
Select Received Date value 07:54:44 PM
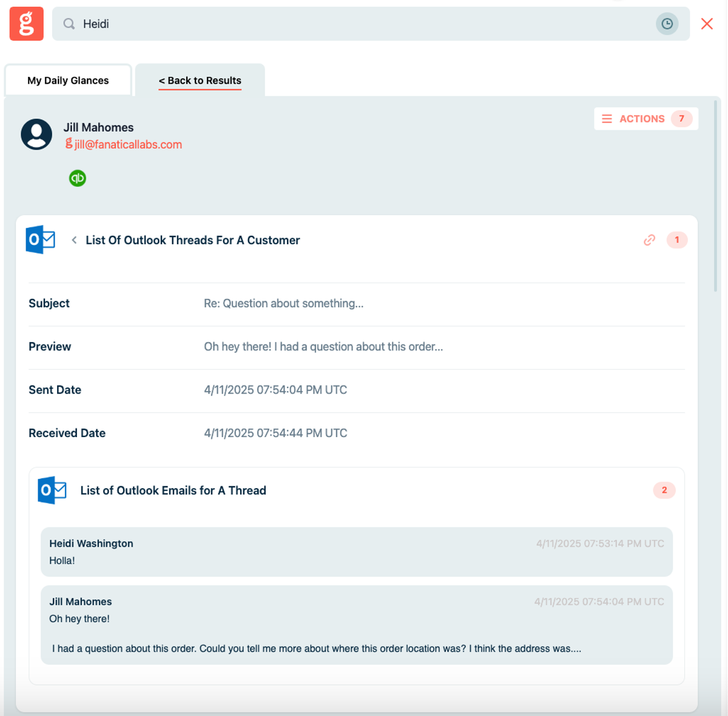275,433
